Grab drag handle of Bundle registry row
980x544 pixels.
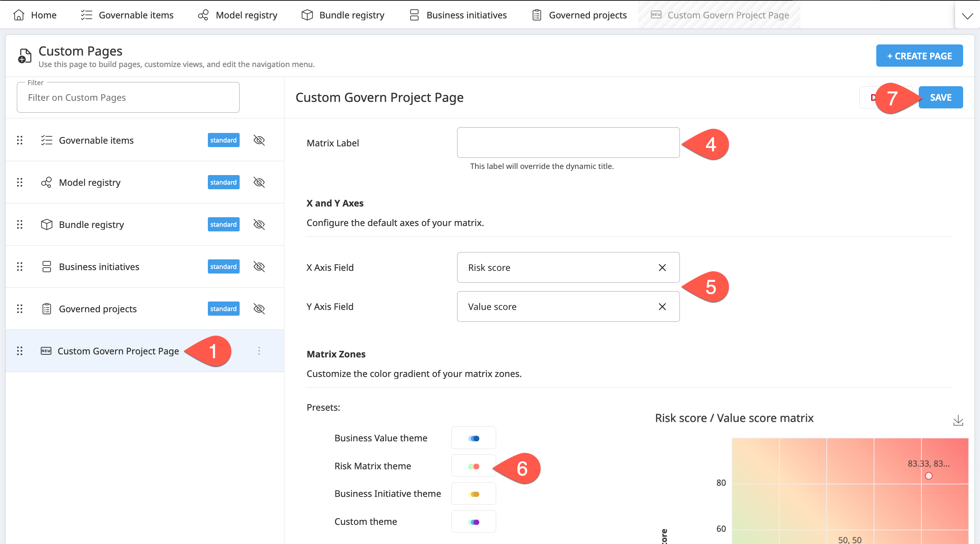(x=20, y=224)
